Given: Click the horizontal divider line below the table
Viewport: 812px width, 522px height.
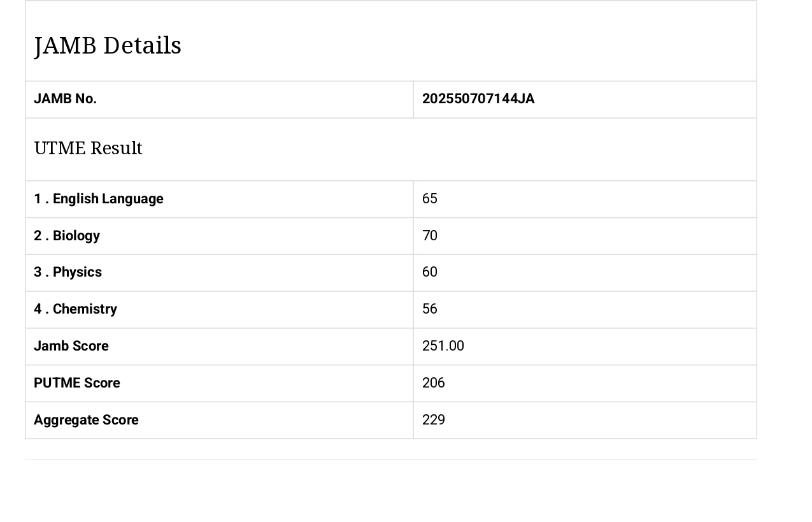Looking at the screenshot, I should [391, 460].
